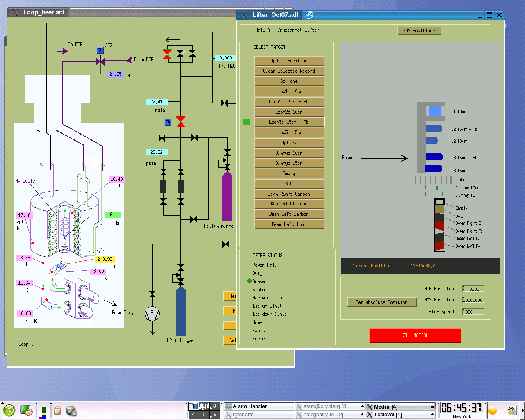Select target Dummy: 10cm

[289, 153]
